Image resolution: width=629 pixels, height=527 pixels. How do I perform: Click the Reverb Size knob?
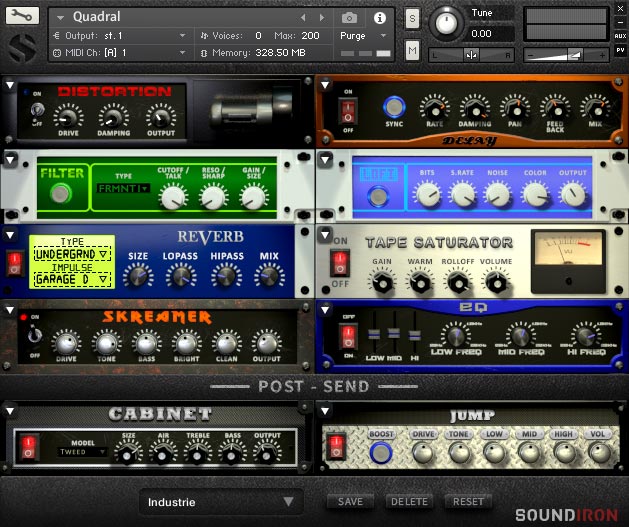[x=138, y=276]
